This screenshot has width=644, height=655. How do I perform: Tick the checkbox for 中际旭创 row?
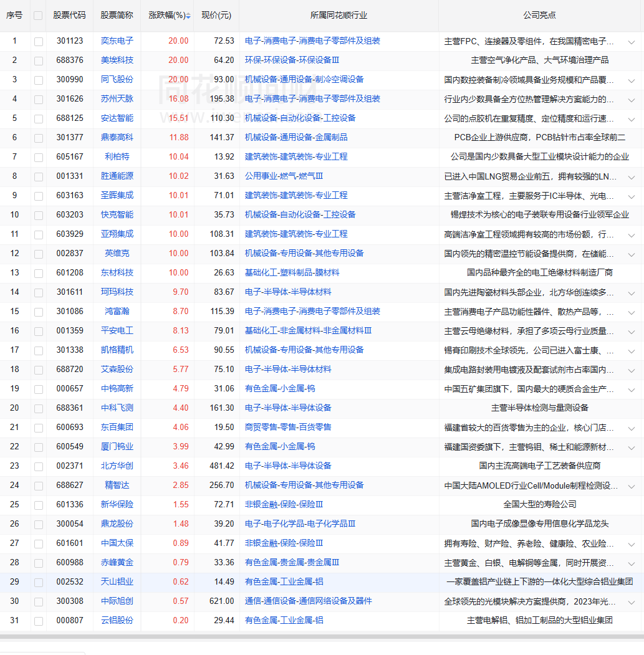click(x=39, y=601)
